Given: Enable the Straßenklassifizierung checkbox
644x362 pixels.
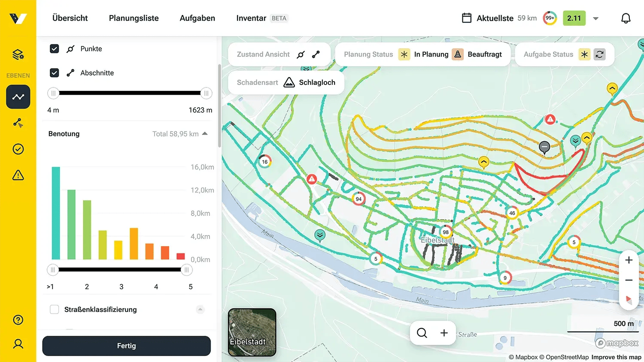Looking at the screenshot, I should 55,310.
